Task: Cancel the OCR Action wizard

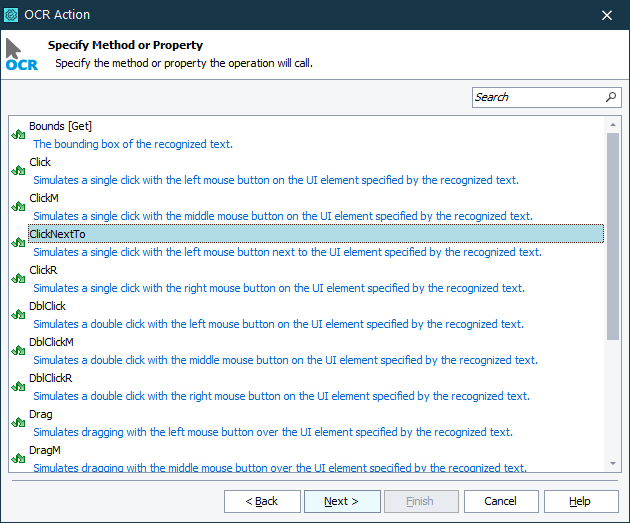Action: tap(500, 501)
